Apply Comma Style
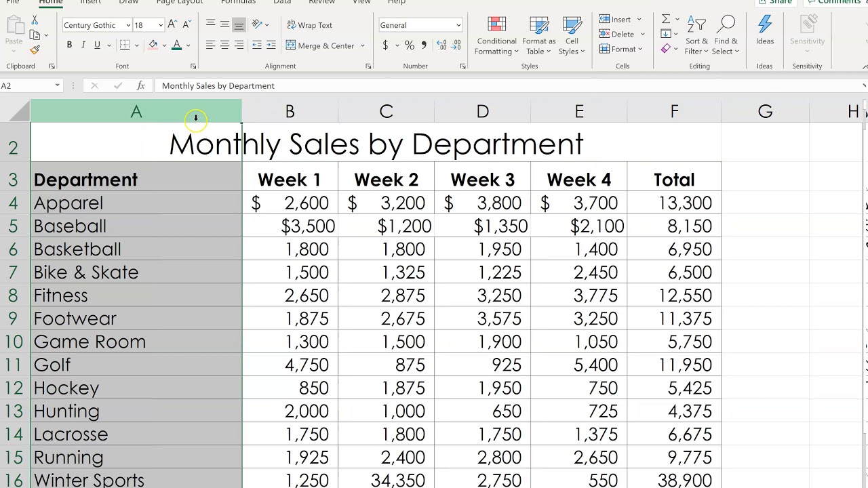Viewport: 868px width, 488px height. tap(424, 45)
